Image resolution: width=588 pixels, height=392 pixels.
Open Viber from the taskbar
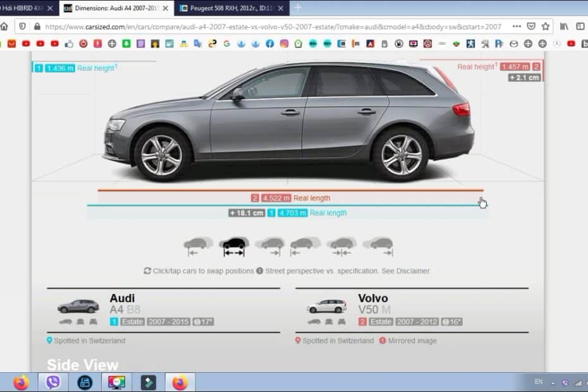[x=53, y=383]
